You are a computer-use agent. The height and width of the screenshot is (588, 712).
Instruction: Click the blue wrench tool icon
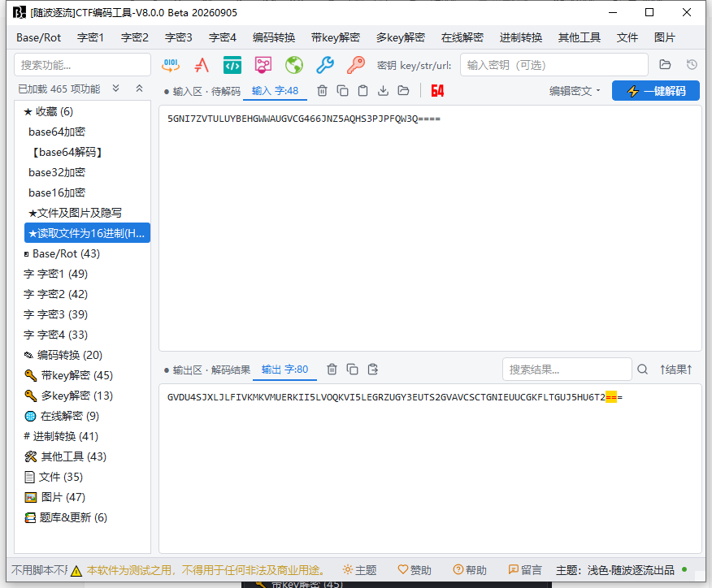(x=325, y=65)
